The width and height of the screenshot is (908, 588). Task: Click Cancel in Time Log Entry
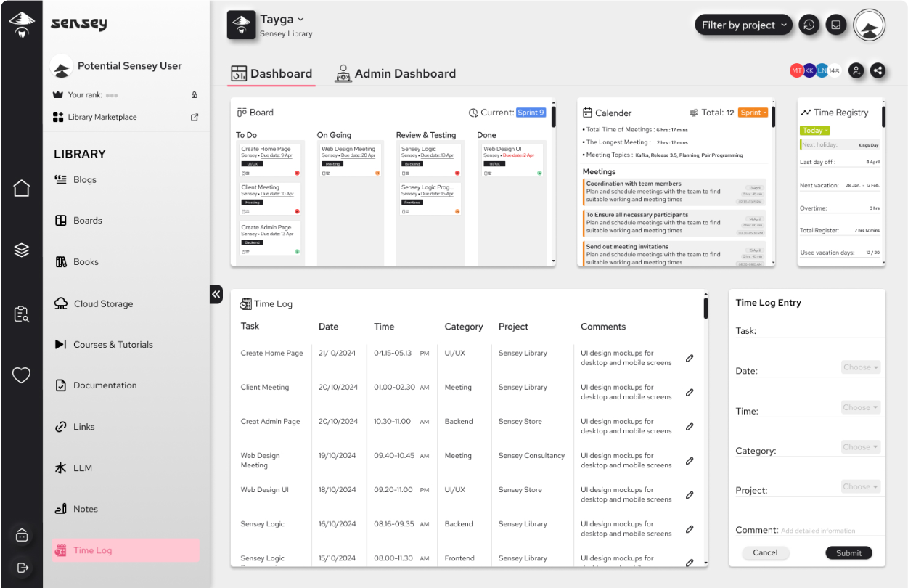click(765, 552)
